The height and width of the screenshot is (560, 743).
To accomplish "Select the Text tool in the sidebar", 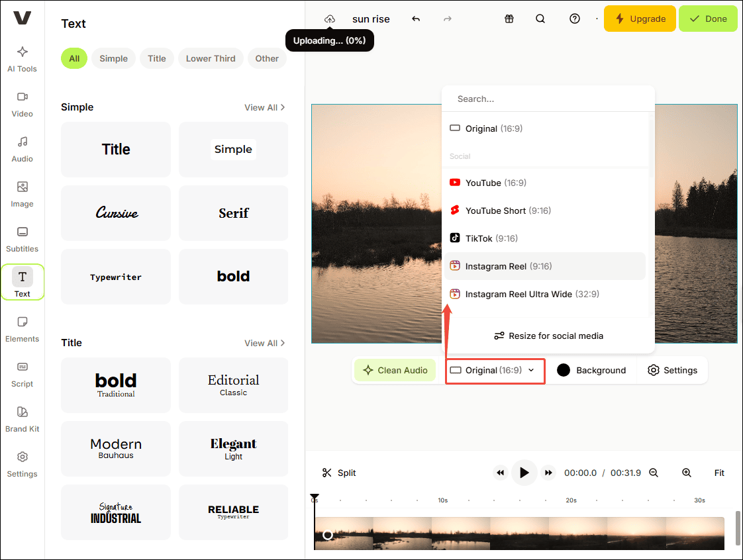I will pos(23,283).
